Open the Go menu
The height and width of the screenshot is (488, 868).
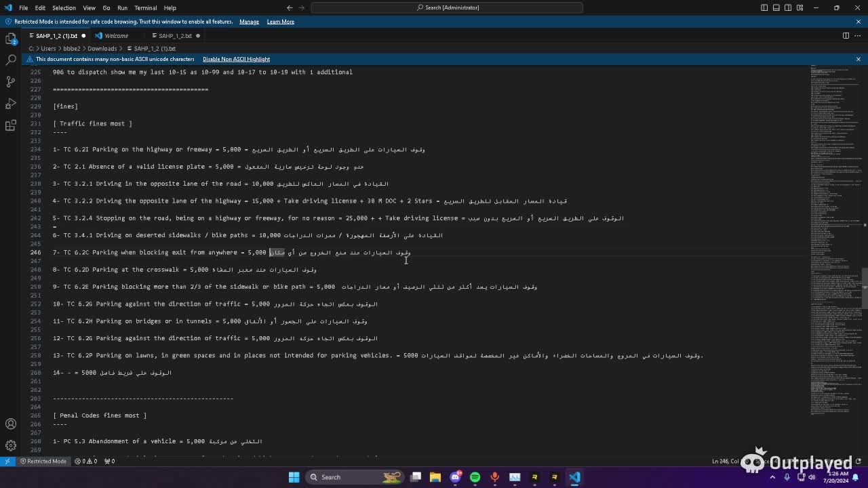[x=106, y=7]
